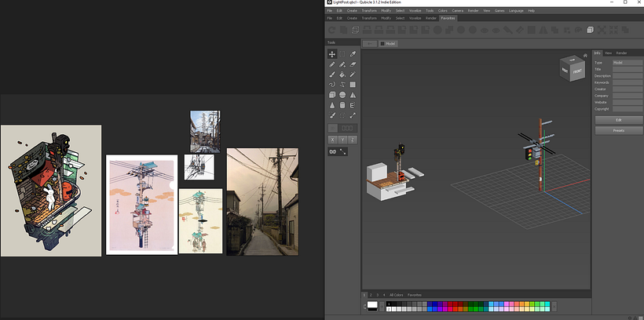Select the paint bucket fill tool
Viewport: 644px width, 320px height.
click(342, 75)
